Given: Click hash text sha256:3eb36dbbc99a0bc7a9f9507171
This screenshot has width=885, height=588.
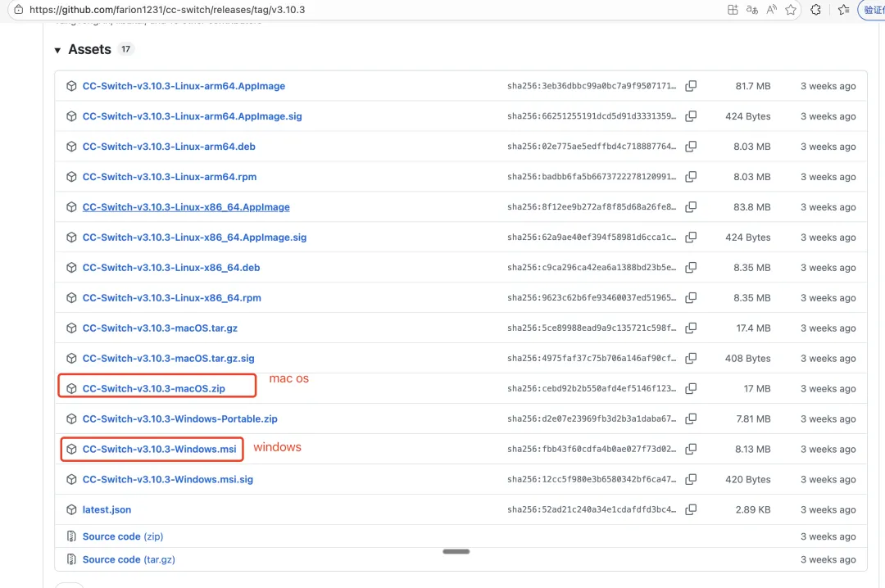Looking at the screenshot, I should click(592, 86).
